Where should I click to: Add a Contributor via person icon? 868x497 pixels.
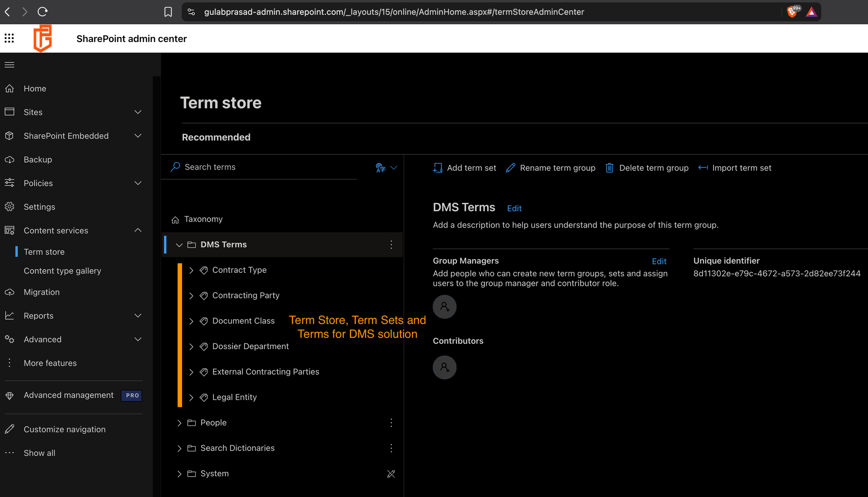pyautogui.click(x=444, y=367)
